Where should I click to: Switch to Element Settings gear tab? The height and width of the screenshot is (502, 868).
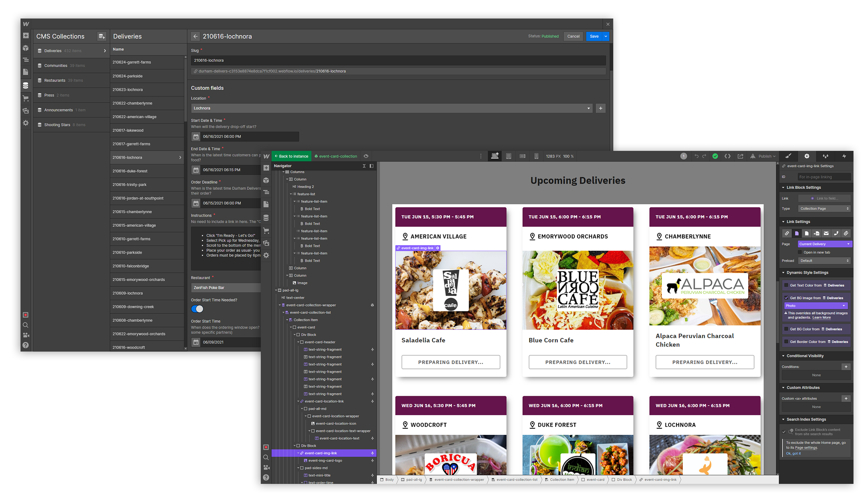(x=807, y=156)
